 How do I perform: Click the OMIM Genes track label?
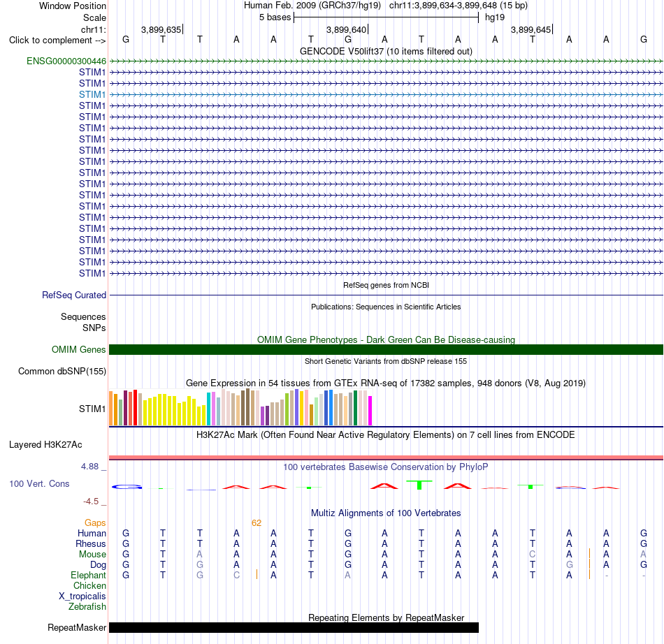coord(79,349)
